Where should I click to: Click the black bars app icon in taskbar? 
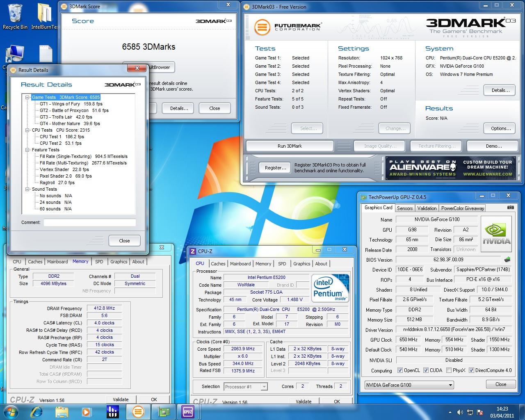coord(112,411)
